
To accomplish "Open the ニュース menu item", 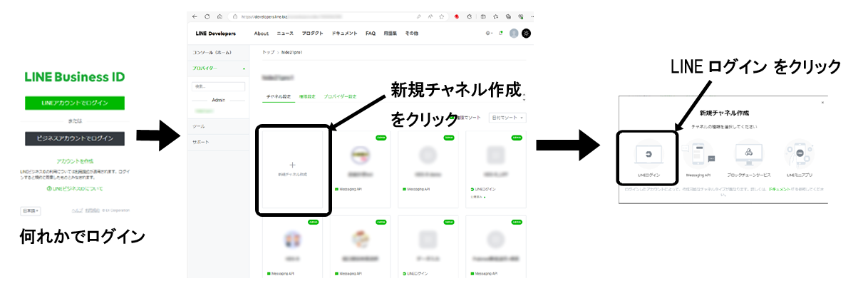I will tap(285, 34).
